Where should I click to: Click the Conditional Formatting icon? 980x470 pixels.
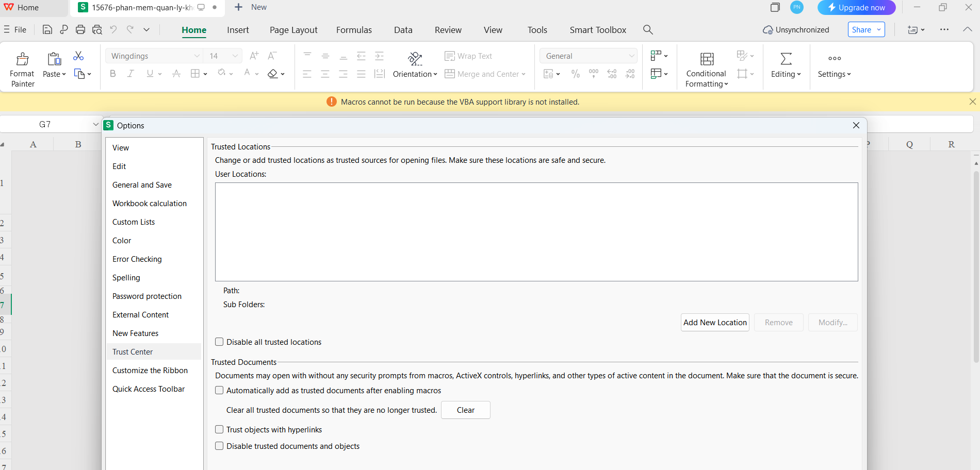(707, 59)
